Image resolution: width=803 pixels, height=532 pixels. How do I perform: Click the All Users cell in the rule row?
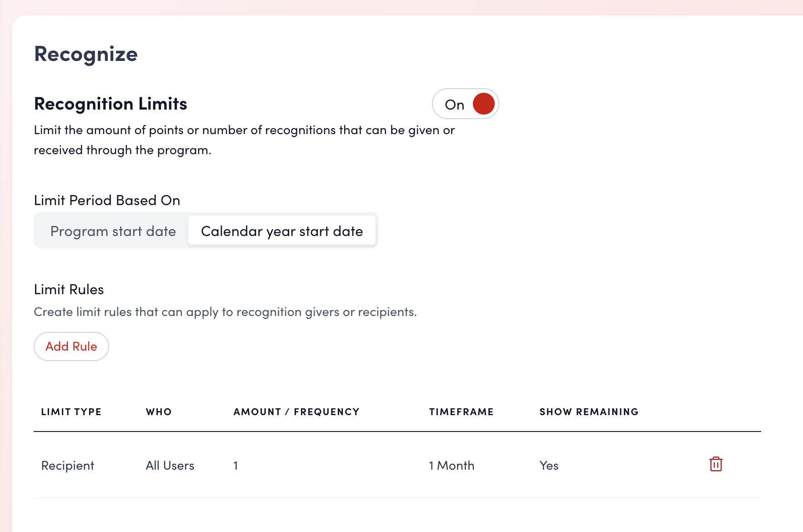[170, 466]
